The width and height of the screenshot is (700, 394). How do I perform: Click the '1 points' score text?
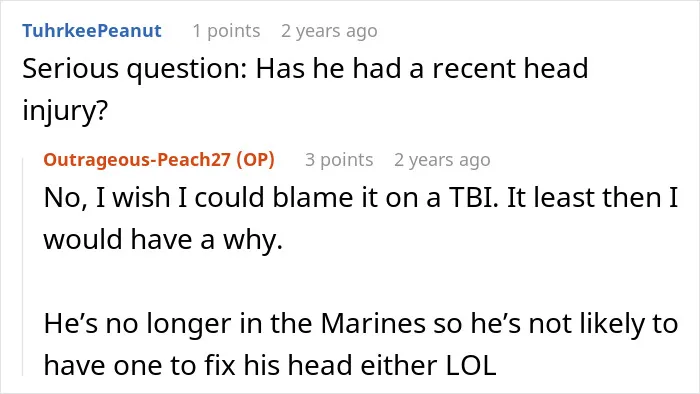[226, 31]
